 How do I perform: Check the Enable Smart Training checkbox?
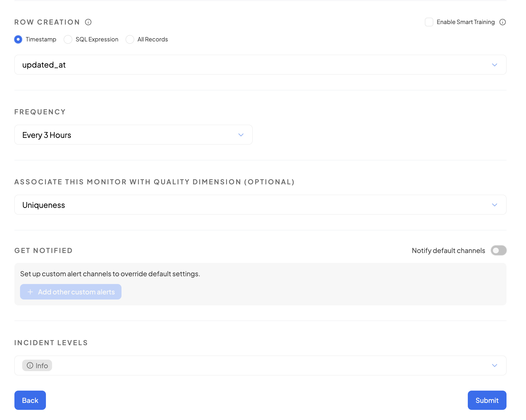429,22
